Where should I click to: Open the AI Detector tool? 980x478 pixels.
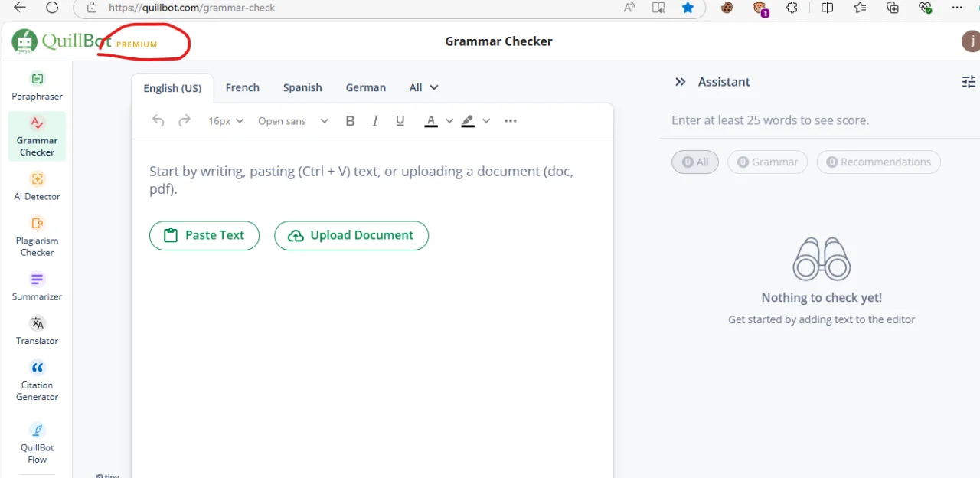click(x=37, y=186)
